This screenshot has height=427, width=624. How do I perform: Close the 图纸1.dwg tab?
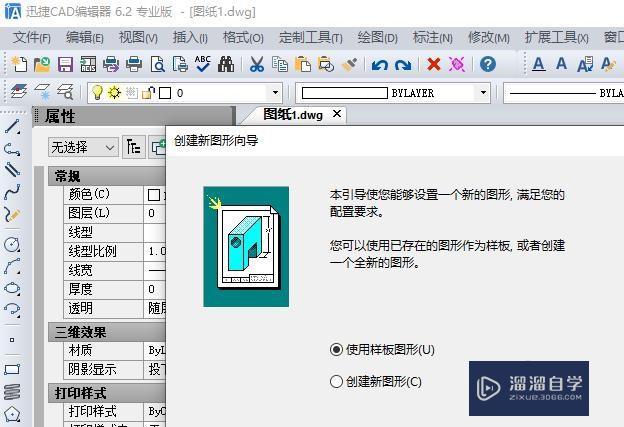pyautogui.click(x=337, y=114)
